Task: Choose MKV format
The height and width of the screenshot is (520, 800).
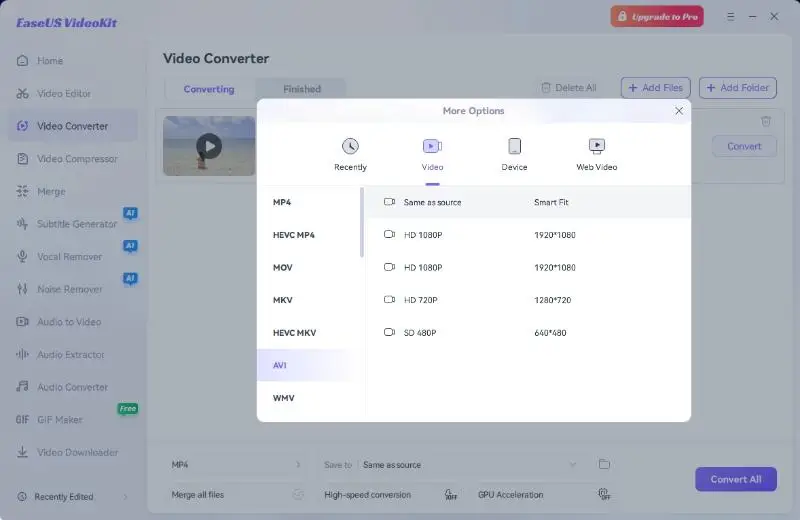Action: [x=309, y=300]
